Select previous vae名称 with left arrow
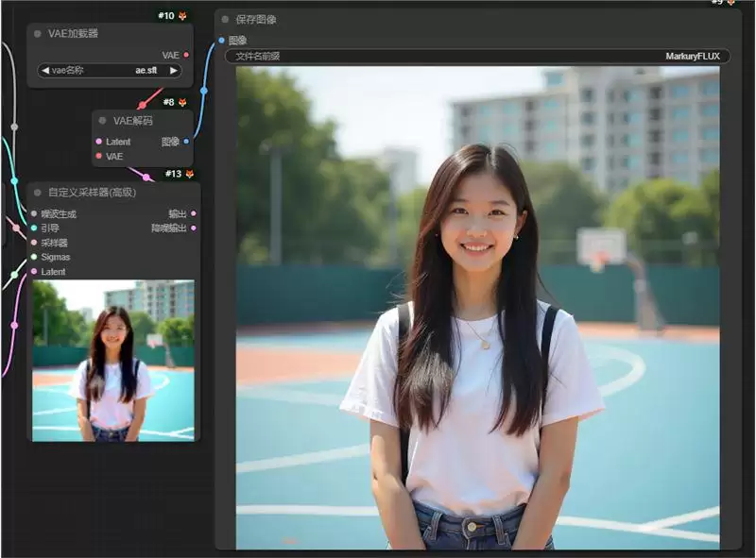Image resolution: width=756 pixels, height=558 pixels. [x=45, y=71]
